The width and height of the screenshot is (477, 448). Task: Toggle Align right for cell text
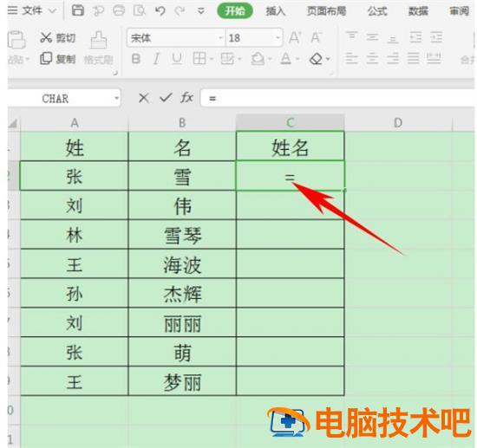click(x=393, y=58)
